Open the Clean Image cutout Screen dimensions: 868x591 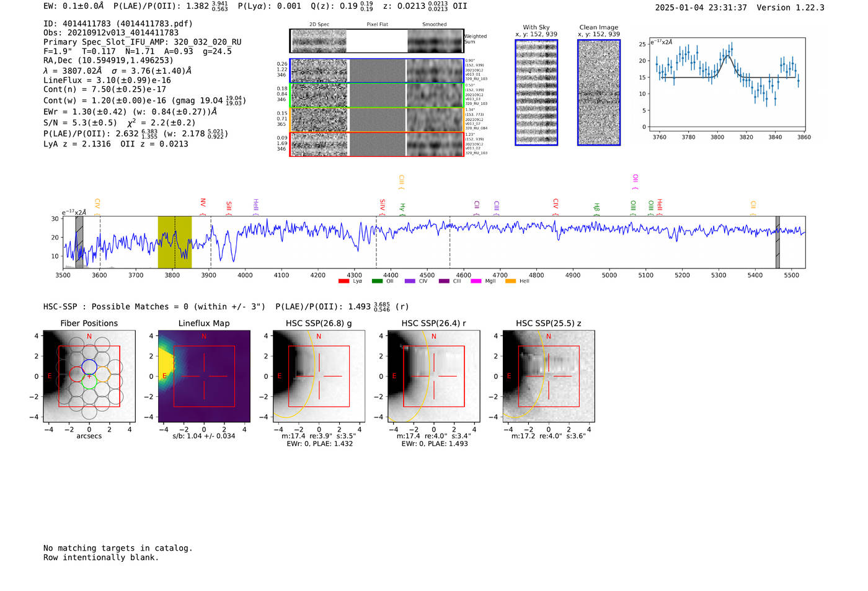point(599,92)
